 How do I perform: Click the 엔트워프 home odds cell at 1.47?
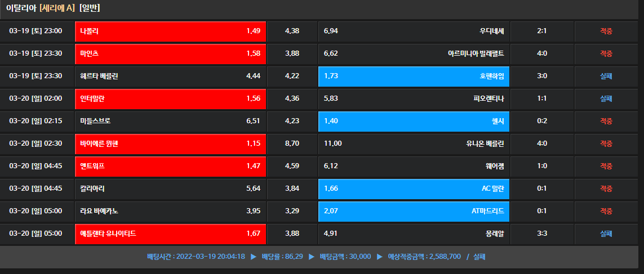click(x=170, y=166)
